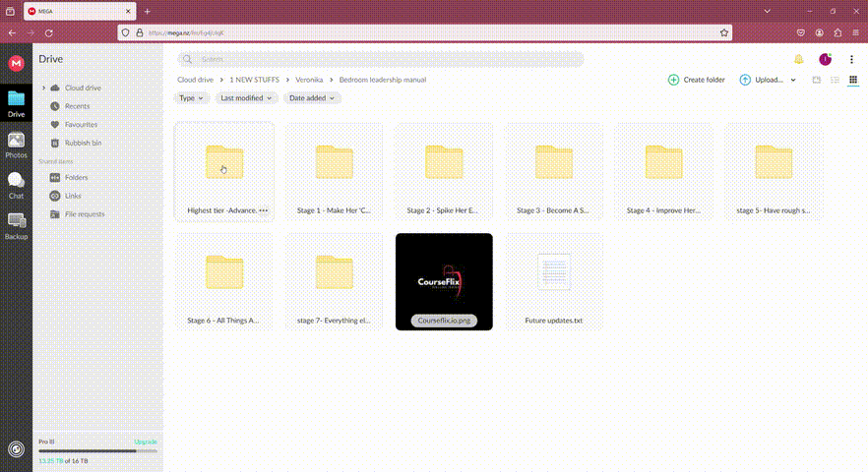This screenshot has height=472, width=868.
Task: Click the Upload arrow icon
Action: 745,80
